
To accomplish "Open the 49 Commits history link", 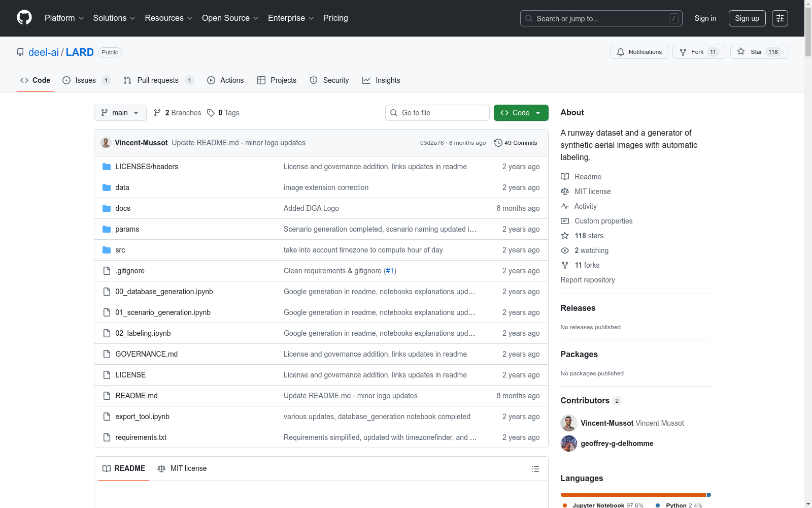I will coord(516,143).
